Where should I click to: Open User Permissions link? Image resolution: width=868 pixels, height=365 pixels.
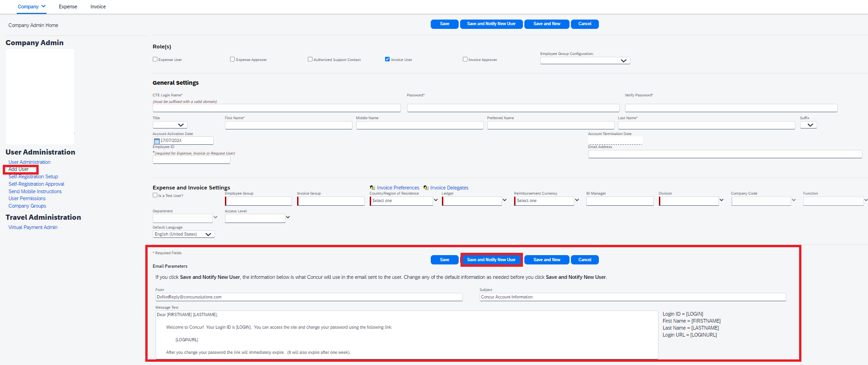27,198
